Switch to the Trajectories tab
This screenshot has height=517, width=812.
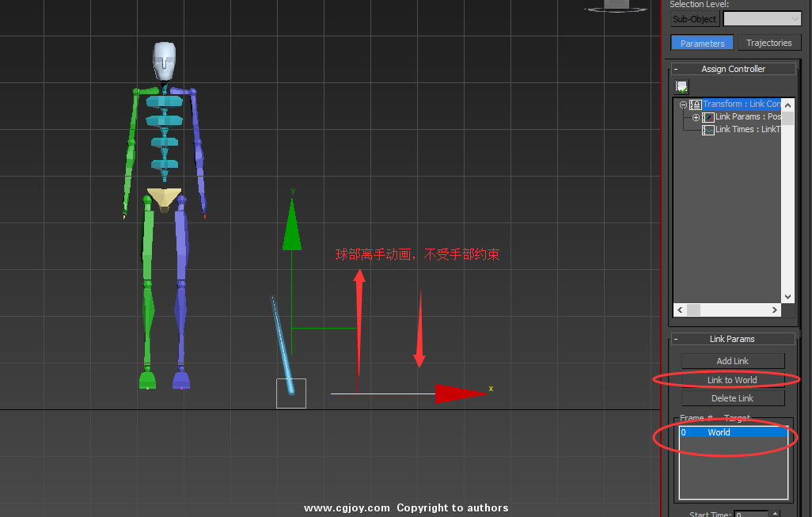(769, 43)
